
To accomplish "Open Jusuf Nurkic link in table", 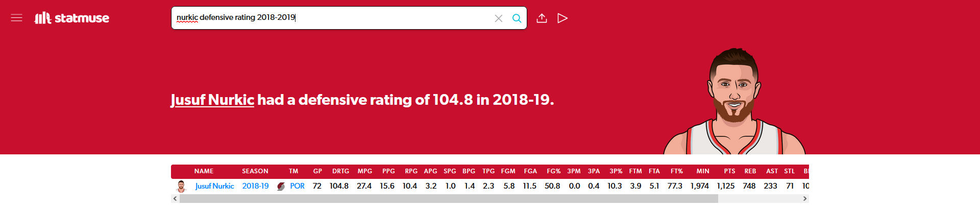I will tap(214, 186).
